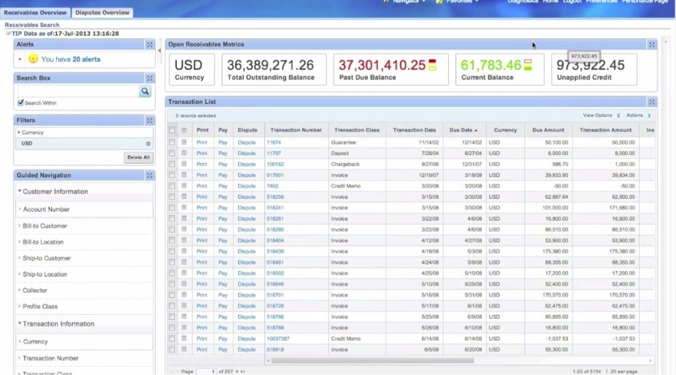Click the Open Receivables Metrics panel header icon
This screenshot has width=676, height=375.
coord(651,44)
